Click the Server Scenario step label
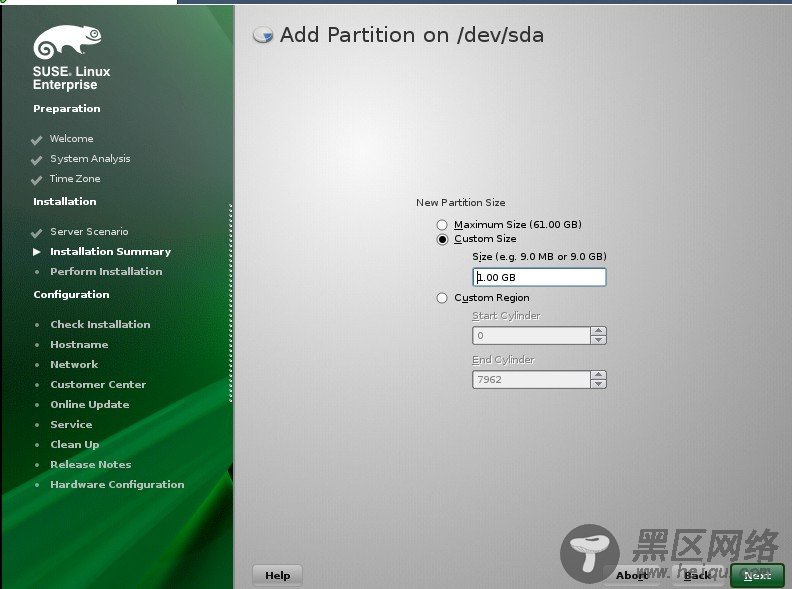The image size is (792, 589). pyautogui.click(x=89, y=231)
